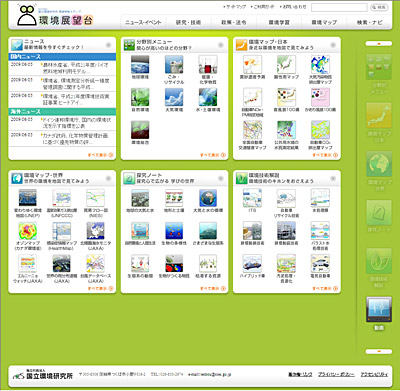Image resolution: width=400 pixels, height=391 pixels.
Task: Open the 自動車リサイクル技術 icon
Action: 286,198
